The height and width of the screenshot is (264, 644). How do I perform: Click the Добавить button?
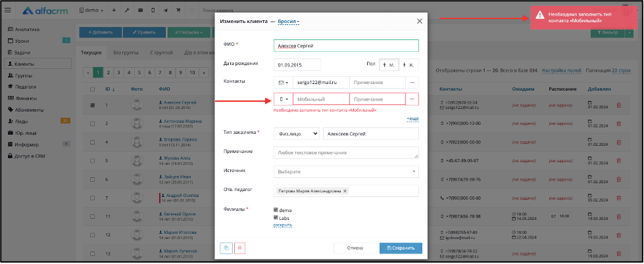101,32
